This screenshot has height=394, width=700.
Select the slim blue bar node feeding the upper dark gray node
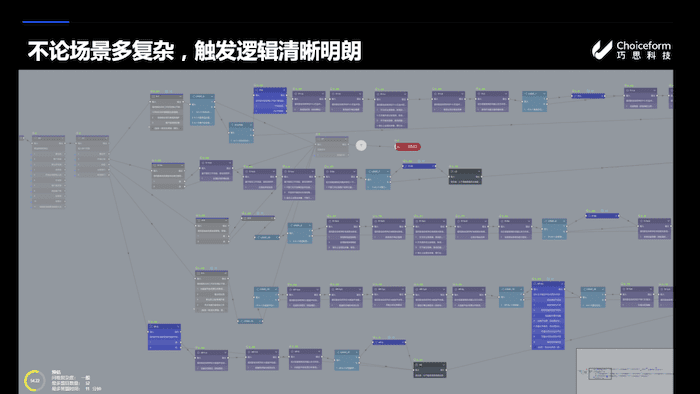[419, 166]
